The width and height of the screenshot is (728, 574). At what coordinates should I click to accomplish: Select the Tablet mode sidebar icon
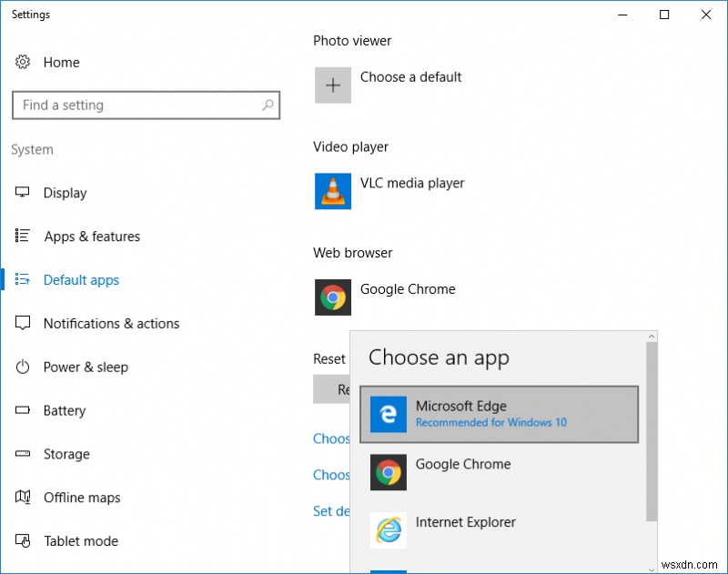[22, 541]
